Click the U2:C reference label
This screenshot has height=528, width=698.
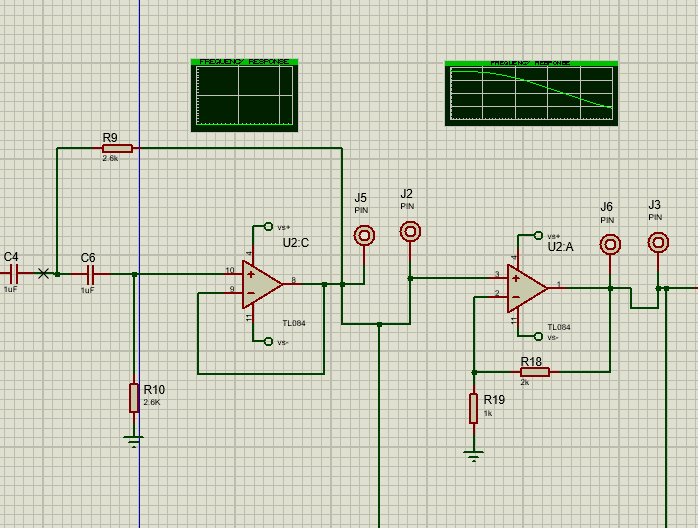click(296, 243)
